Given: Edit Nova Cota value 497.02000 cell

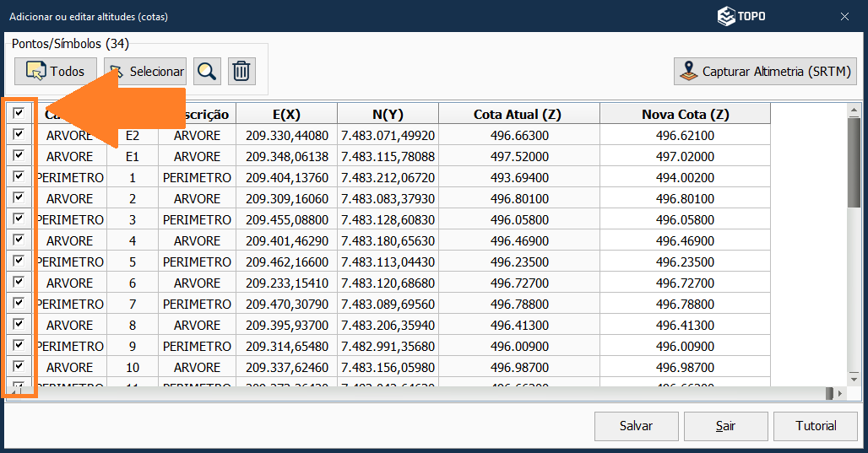Looking at the screenshot, I should coord(685,156).
